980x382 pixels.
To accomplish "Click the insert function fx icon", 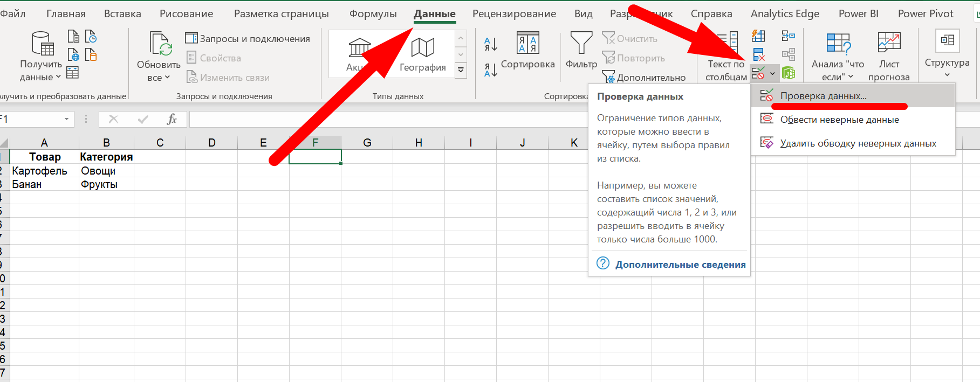I will 172,119.
